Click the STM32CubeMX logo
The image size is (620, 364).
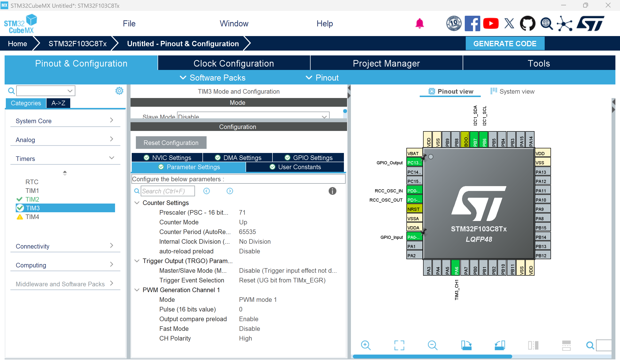click(x=20, y=24)
